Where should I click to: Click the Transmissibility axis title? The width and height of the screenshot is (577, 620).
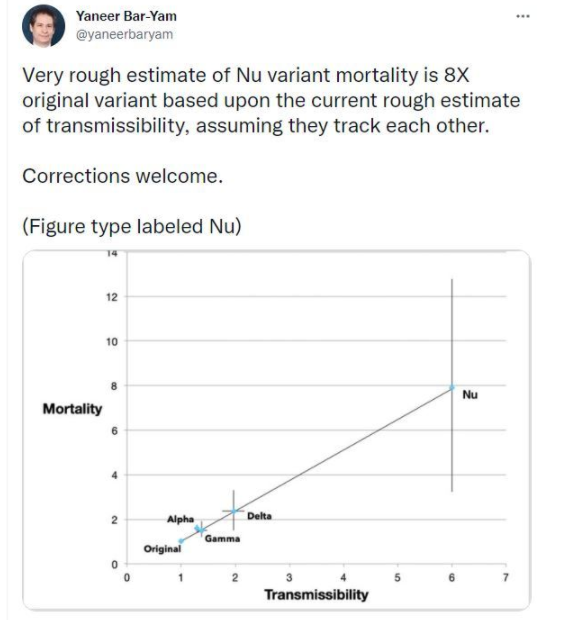coord(316,595)
